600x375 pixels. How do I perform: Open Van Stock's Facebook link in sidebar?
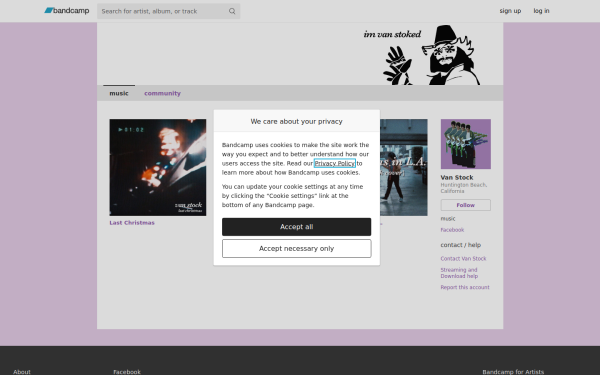452,230
